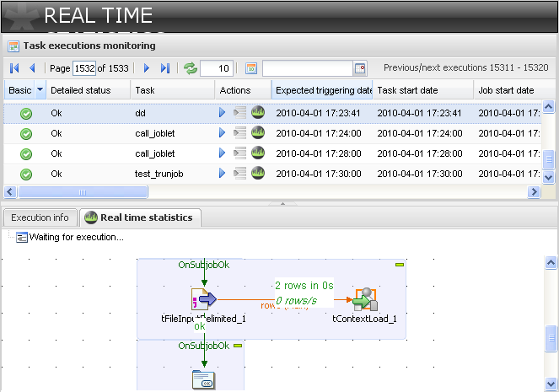This screenshot has height=392, width=559.
Task: Collapse the top panel with the splitter arrow
Action: (x=282, y=203)
